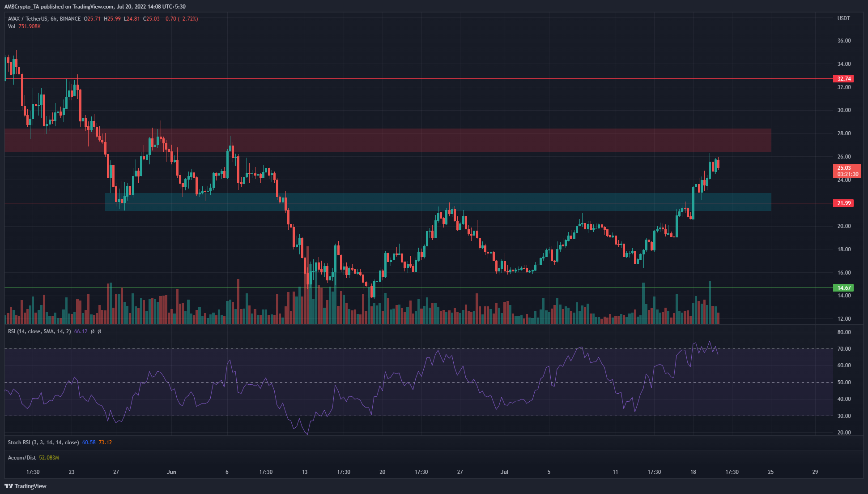
Task: Click the Jul date on the time axis
Action: point(504,472)
